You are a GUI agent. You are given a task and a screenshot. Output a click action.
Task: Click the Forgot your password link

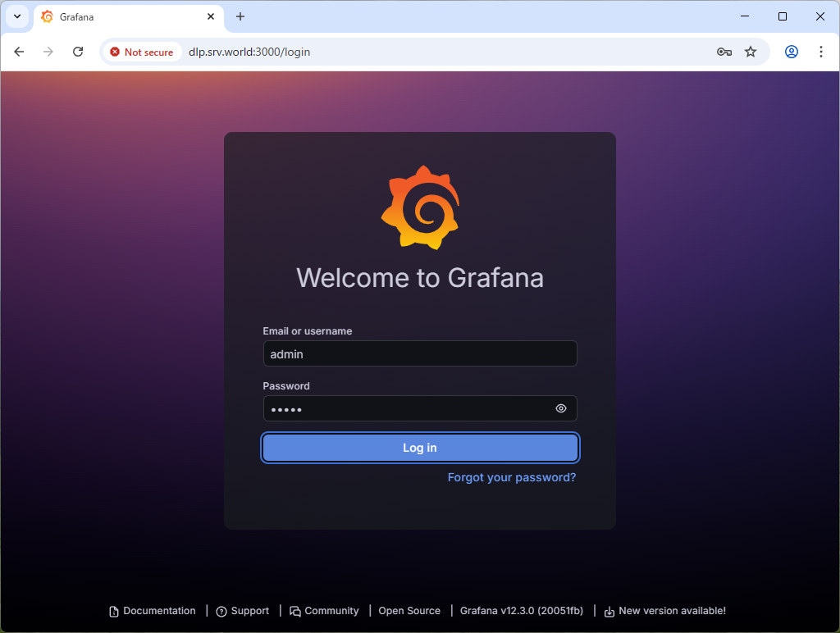(x=511, y=477)
